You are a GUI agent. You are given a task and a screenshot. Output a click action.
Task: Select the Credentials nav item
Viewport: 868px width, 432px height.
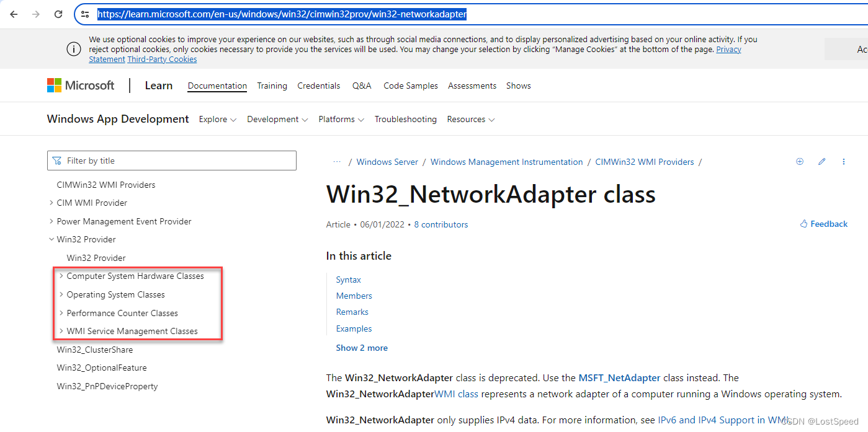point(319,86)
